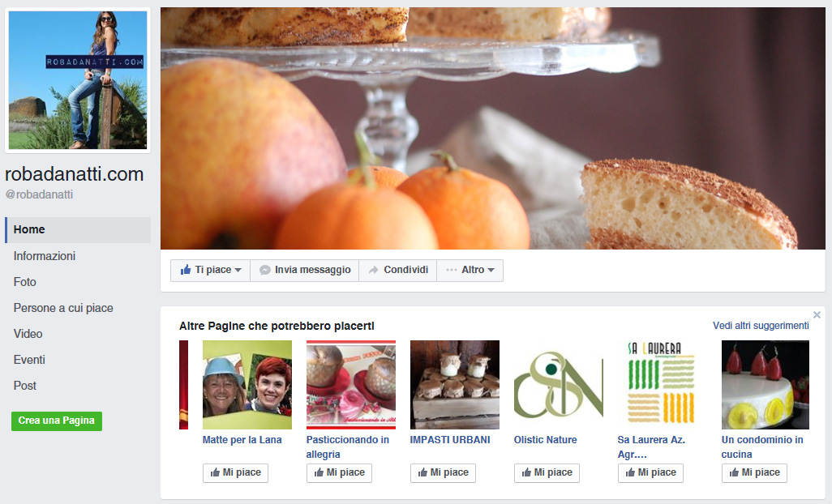Open the Un condominio in cucina cake thumbnail
The width and height of the screenshot is (832, 504).
(766, 385)
